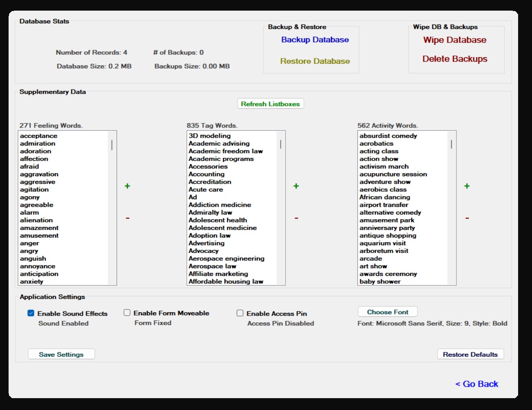Add a new Tag Word with plus icon
This screenshot has height=410, width=532.
(296, 186)
